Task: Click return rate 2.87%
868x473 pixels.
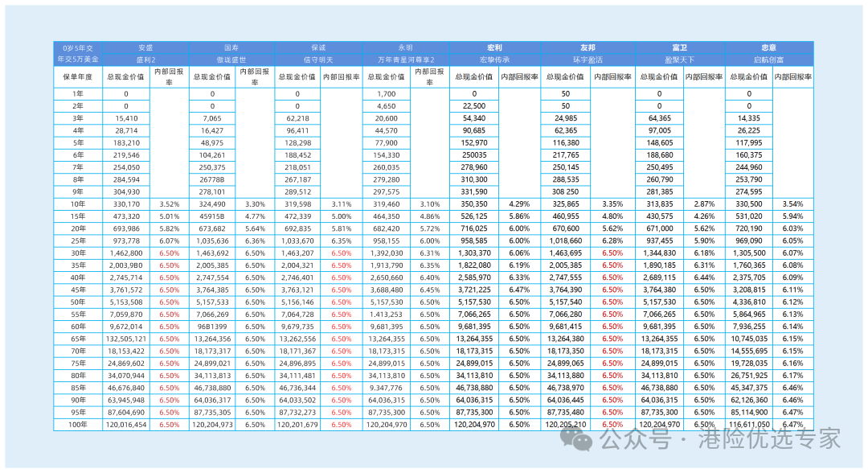Action: 704,204
